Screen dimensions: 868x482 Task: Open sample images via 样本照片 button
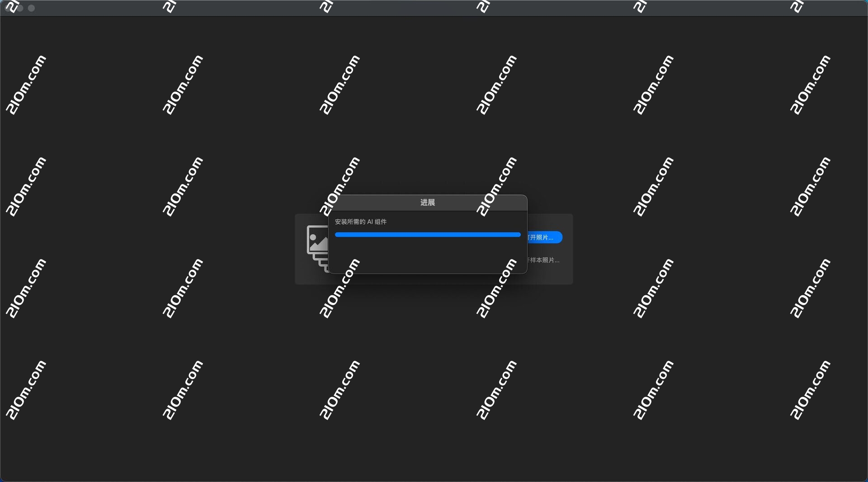tap(542, 260)
